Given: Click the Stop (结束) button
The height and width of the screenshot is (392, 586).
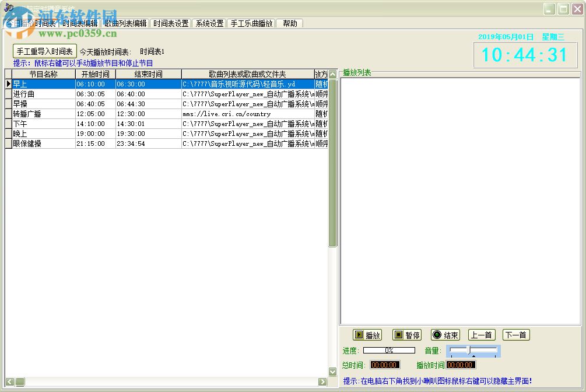Looking at the screenshot, I should (x=445, y=335).
